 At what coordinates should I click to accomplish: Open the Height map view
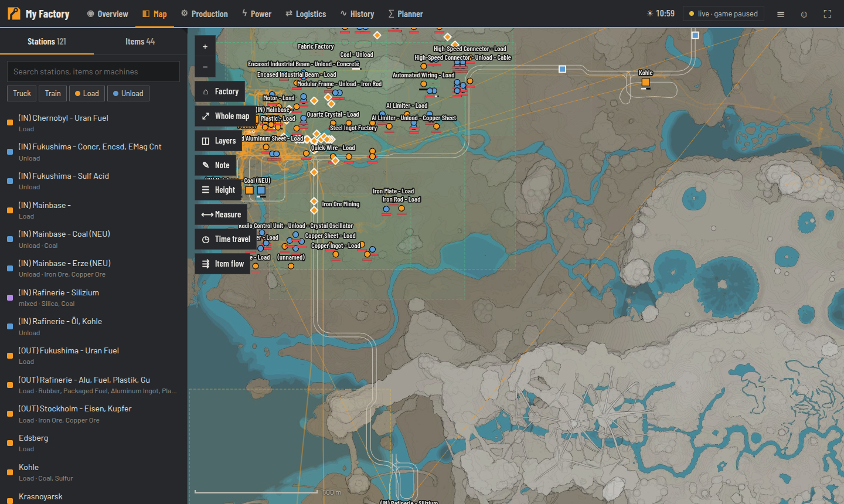click(x=219, y=190)
